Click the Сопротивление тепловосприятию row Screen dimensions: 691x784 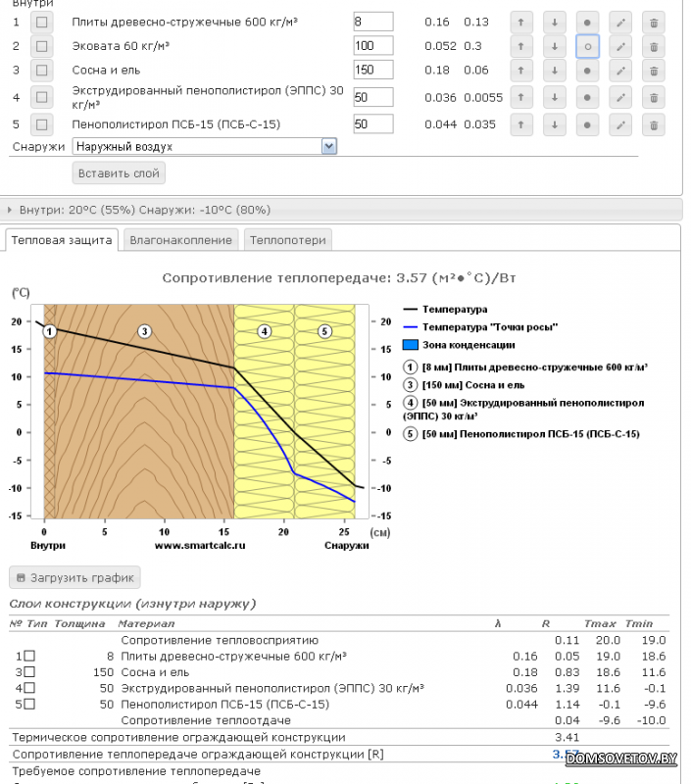pyautogui.click(x=339, y=640)
